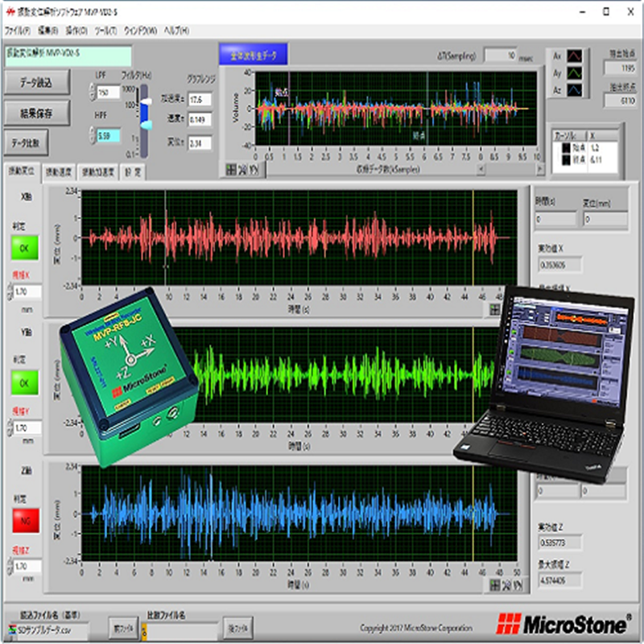Click the sampling interval field showing 10
This screenshot has height=644, width=644.
point(500,55)
